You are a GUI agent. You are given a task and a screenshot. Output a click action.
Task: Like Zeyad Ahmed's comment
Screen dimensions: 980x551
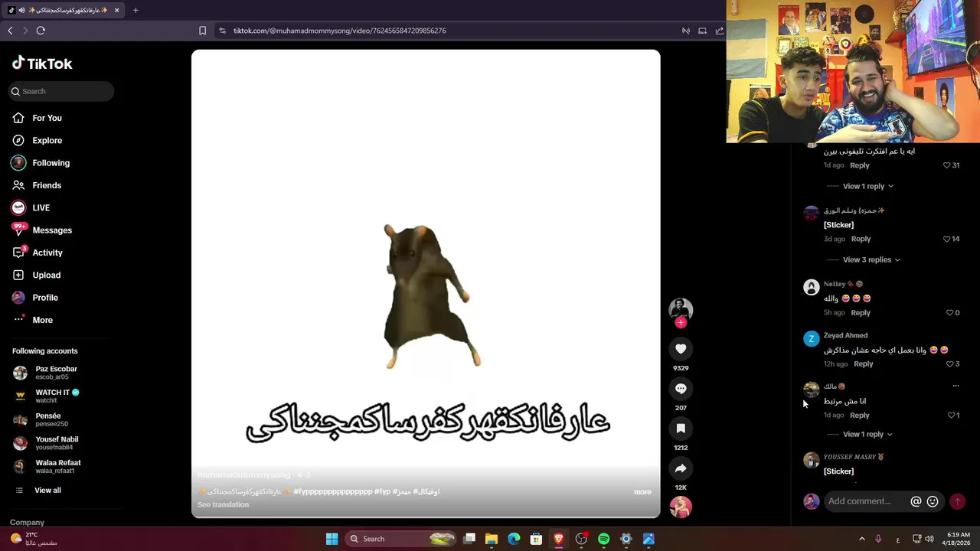pyautogui.click(x=950, y=364)
